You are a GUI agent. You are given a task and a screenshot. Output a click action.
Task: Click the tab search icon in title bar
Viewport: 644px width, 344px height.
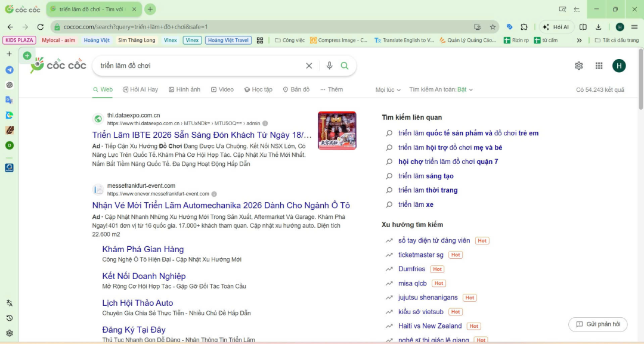(562, 9)
